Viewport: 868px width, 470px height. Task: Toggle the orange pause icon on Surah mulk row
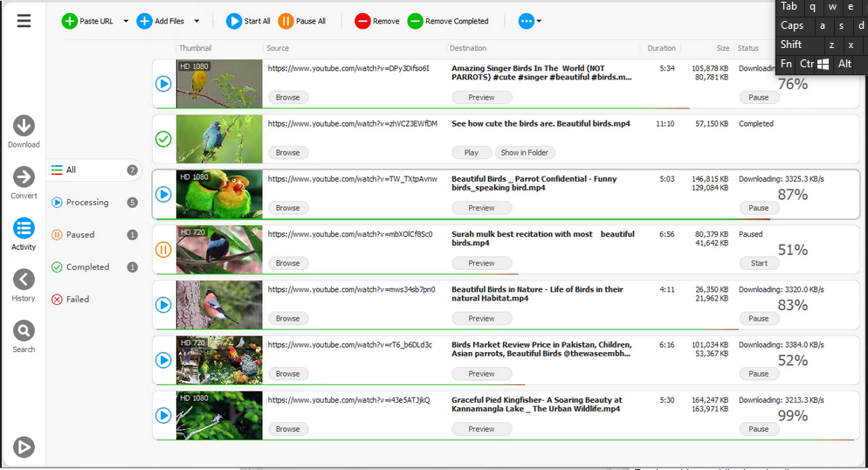(x=163, y=250)
